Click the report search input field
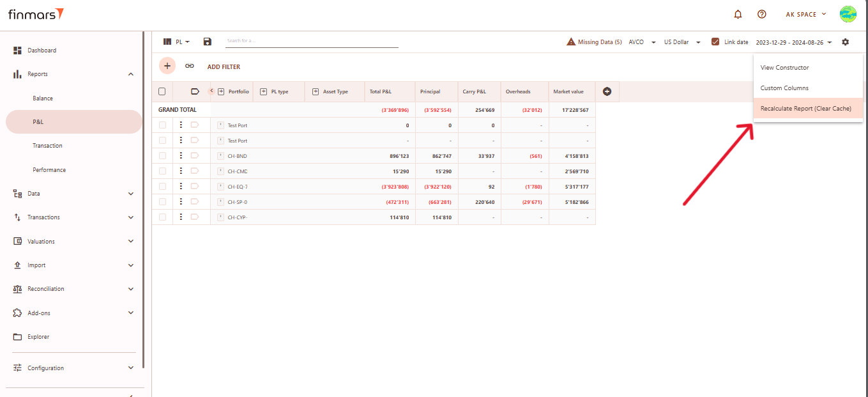Image resolution: width=868 pixels, height=397 pixels. click(x=312, y=42)
